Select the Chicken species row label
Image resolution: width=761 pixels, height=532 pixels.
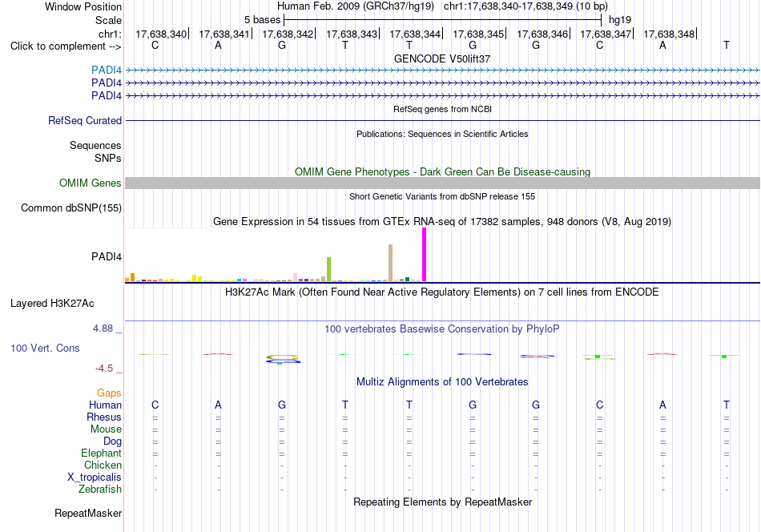coord(103,465)
